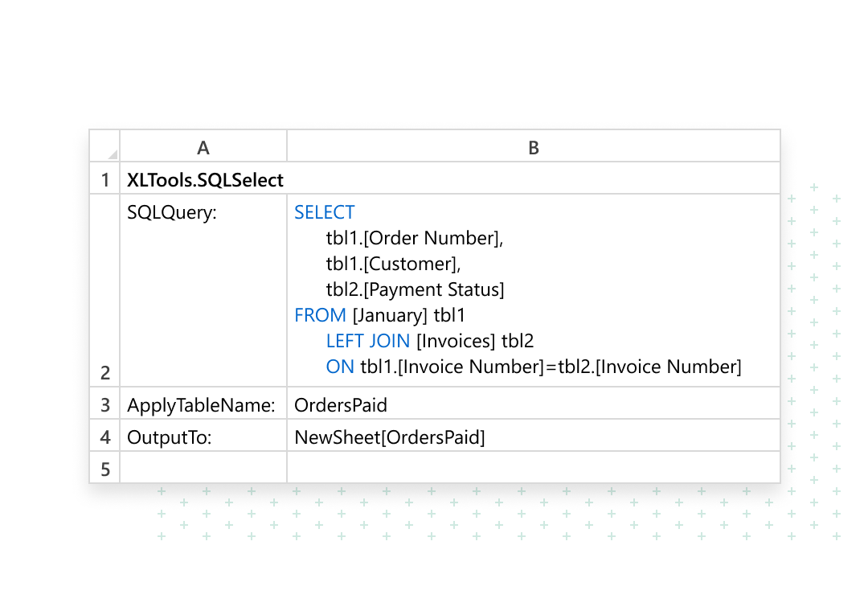Select column B header
Screen dimensions: 868x611
(534, 147)
